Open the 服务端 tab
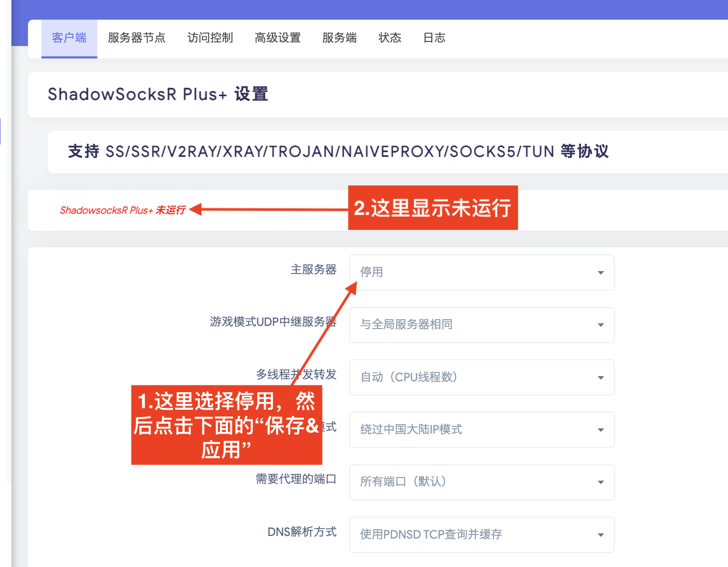The image size is (728, 567). coord(339,38)
